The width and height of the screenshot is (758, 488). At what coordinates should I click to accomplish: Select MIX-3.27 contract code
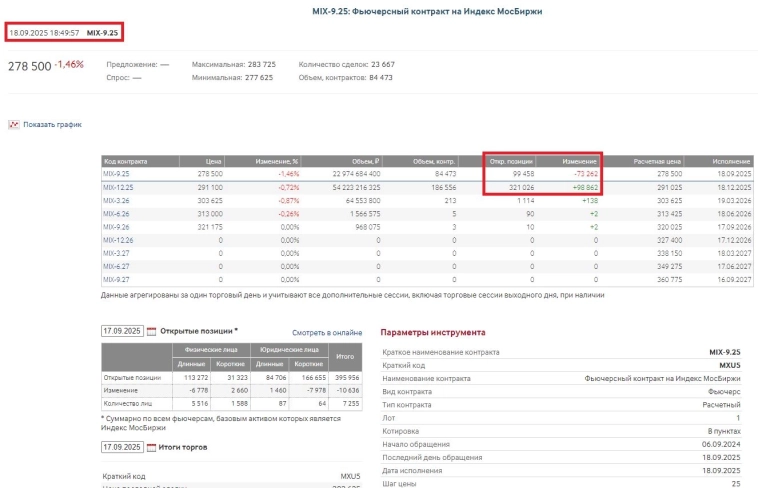pyautogui.click(x=119, y=254)
